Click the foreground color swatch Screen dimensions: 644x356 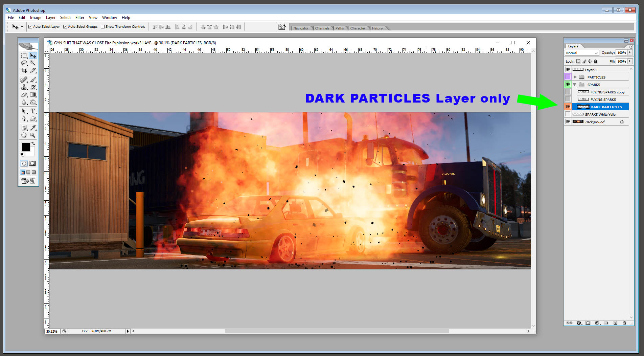point(25,147)
